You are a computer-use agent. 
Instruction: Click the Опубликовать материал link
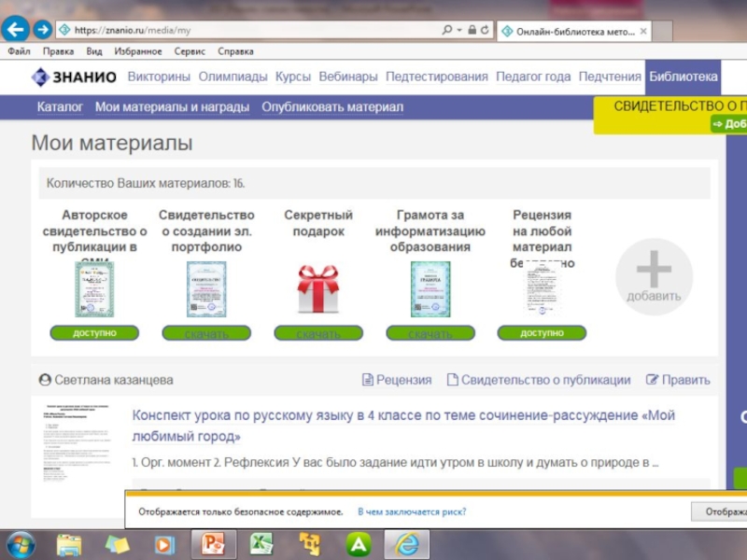(332, 107)
